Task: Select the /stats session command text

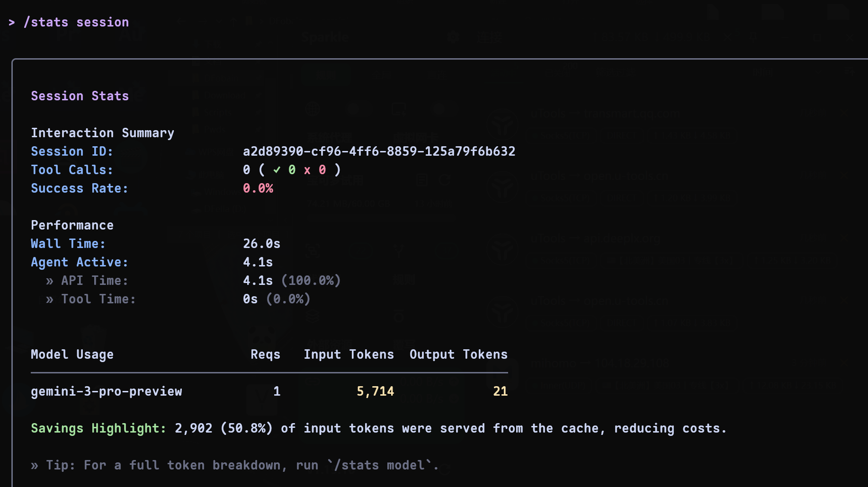Action: click(x=76, y=22)
